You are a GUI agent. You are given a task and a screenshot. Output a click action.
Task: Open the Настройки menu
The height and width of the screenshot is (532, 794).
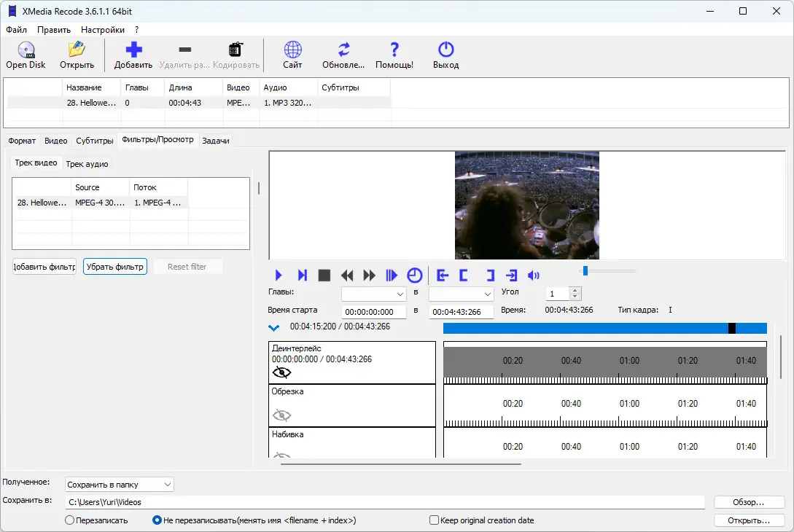(x=102, y=30)
